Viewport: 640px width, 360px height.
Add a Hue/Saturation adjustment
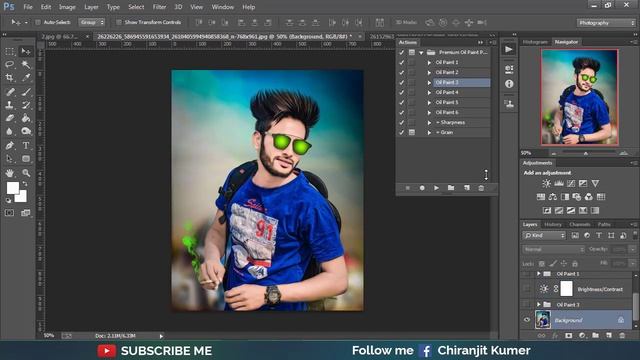coord(541,197)
